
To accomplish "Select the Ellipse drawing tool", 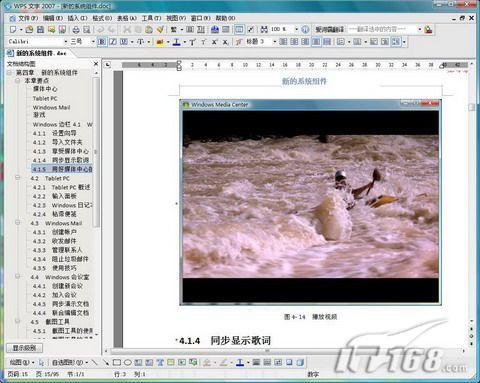I will point(128,362).
